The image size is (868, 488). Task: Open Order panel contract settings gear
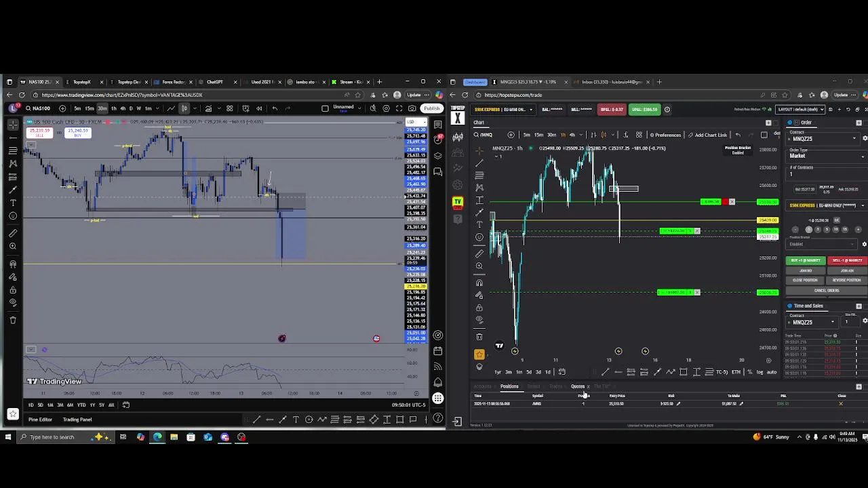pos(865,138)
